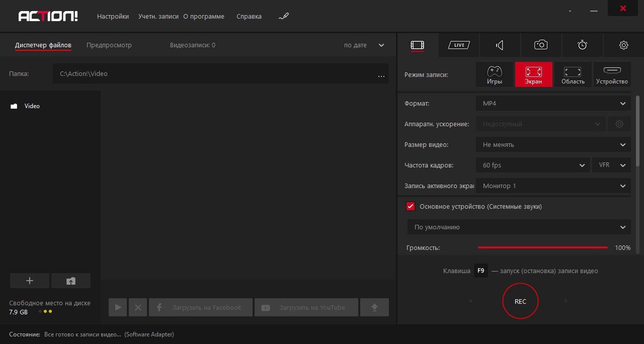Open the benchmark stopwatch tab

tap(582, 45)
